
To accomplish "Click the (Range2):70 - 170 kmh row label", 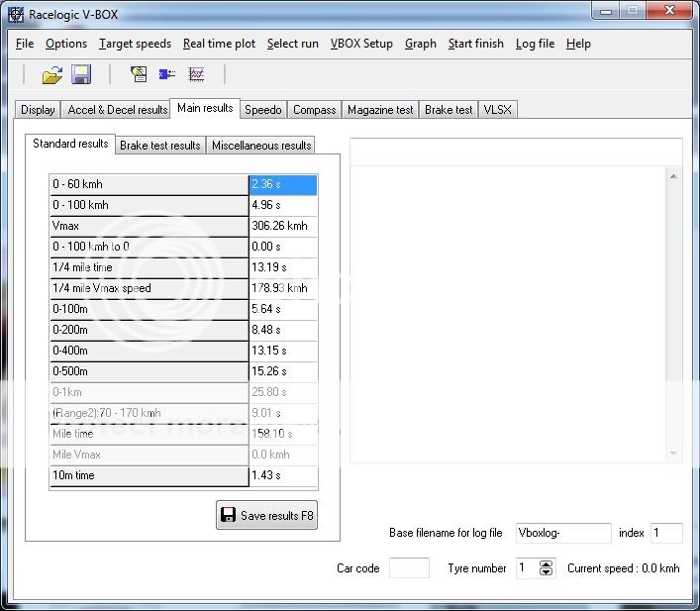I will [x=149, y=413].
